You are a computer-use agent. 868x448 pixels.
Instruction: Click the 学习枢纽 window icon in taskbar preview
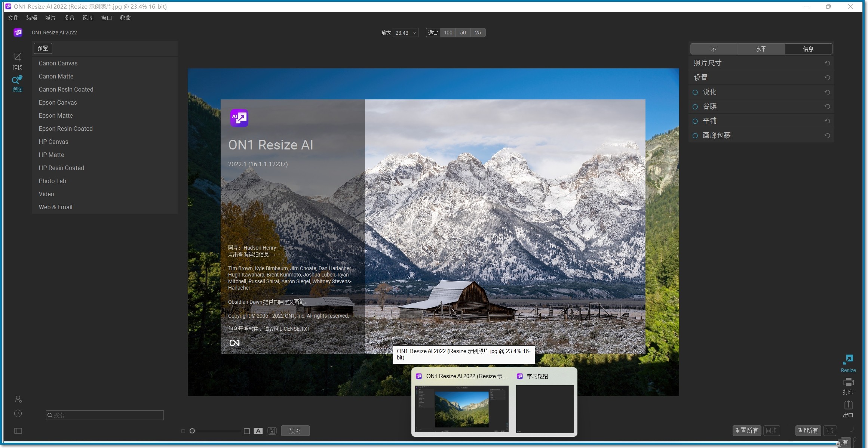pos(520,376)
